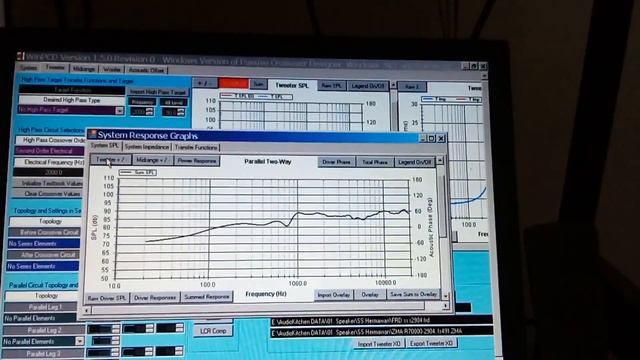Open the No High Pass Target dropdown
Screen dimensions: 640x360
click(120, 111)
